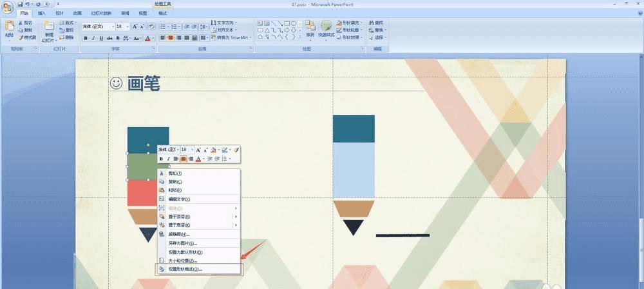Choose Bring to Front (置于顶层) in context menu

click(199, 217)
